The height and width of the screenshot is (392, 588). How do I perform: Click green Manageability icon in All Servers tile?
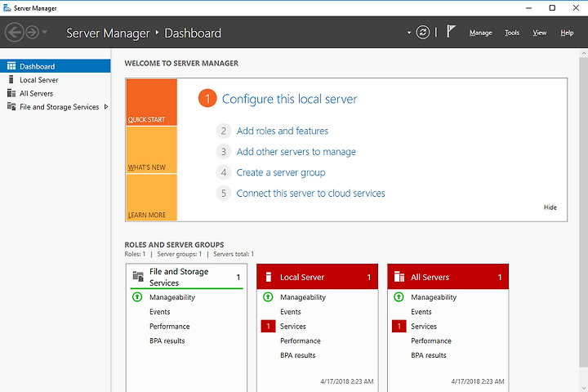[x=399, y=297]
